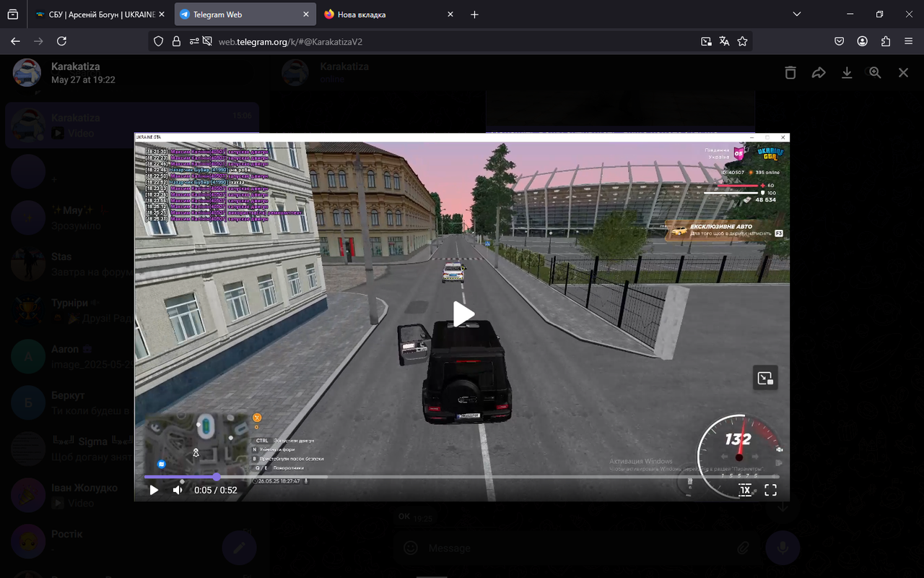The height and width of the screenshot is (578, 924).
Task: Close the Telegram Web tab
Action: pyautogui.click(x=306, y=14)
